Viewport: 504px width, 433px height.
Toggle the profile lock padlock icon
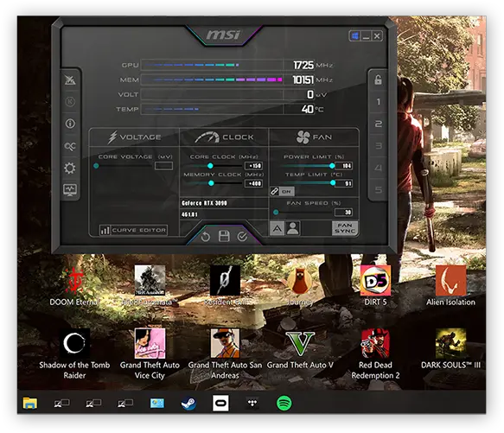click(x=378, y=80)
